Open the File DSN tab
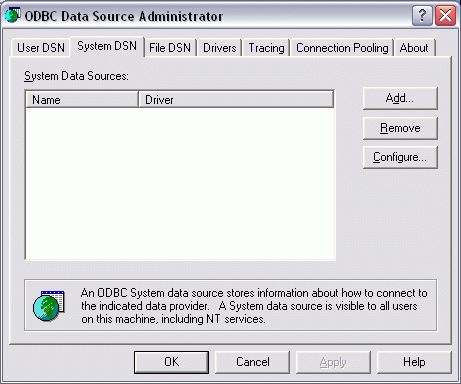The height and width of the screenshot is (384, 461). pos(170,48)
